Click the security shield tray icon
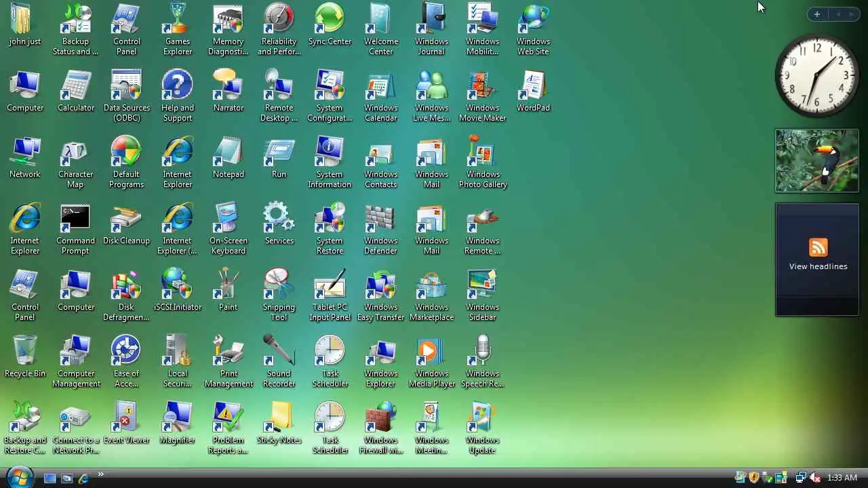 coord(753,478)
